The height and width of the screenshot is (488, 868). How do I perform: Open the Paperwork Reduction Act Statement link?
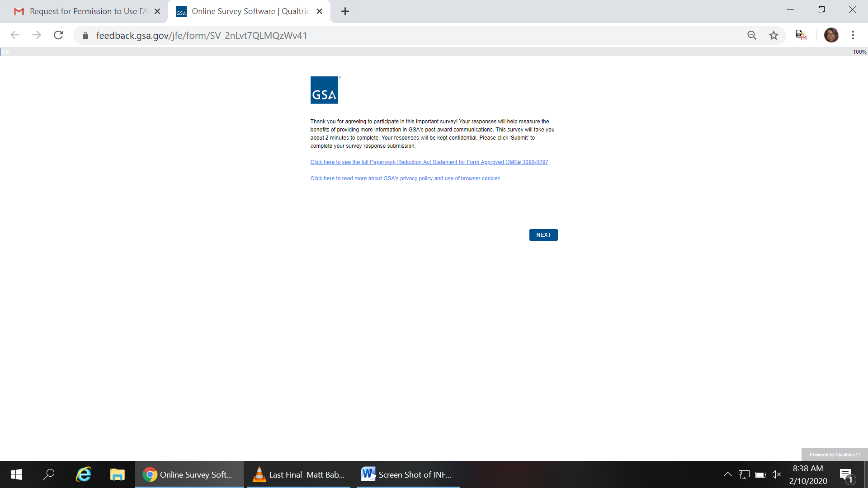[429, 162]
